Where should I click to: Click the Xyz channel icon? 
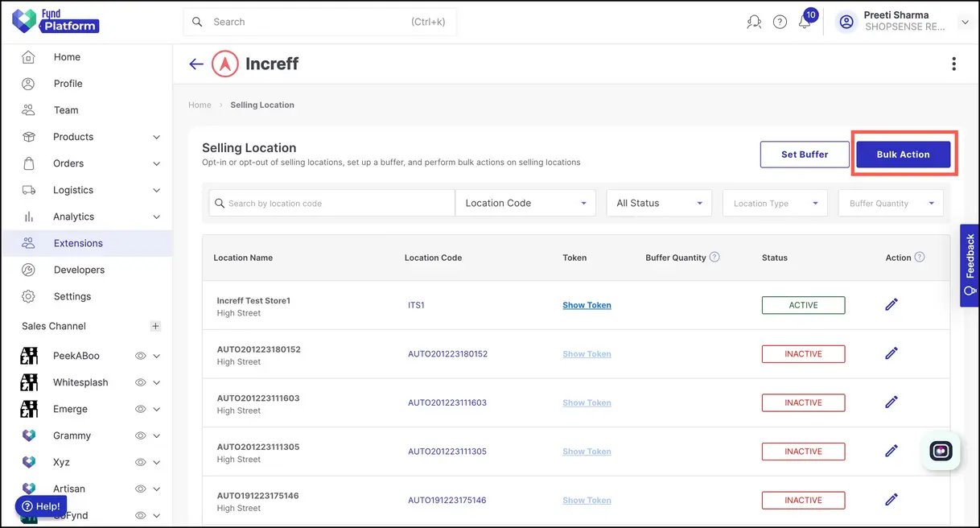pos(29,462)
